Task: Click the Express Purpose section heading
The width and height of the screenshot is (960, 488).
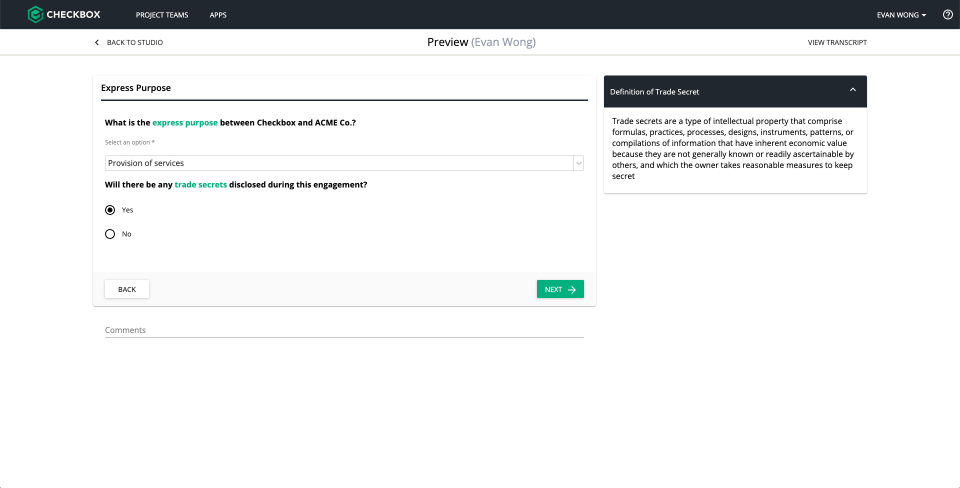Action: [136, 88]
